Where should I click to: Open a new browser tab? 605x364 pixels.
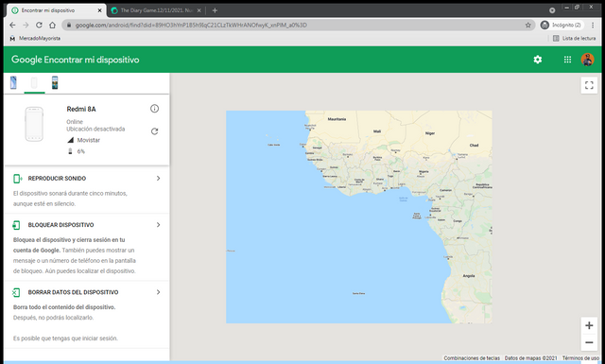(215, 10)
